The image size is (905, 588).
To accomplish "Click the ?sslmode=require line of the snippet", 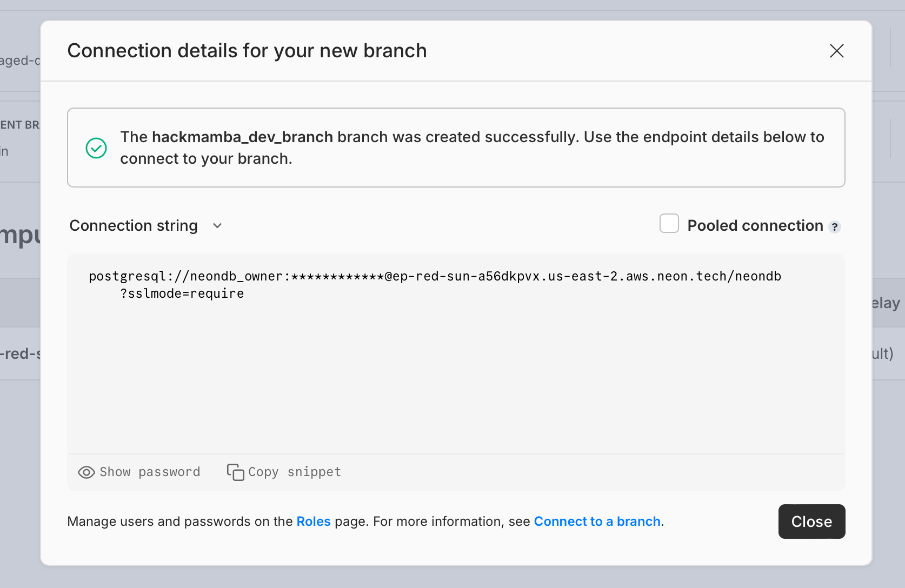I will 182,294.
